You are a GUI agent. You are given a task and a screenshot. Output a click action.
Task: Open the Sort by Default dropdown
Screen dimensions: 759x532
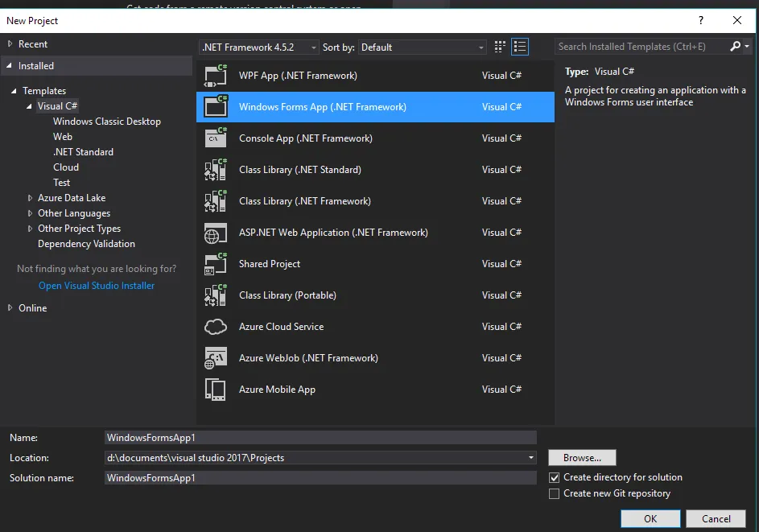pos(422,47)
